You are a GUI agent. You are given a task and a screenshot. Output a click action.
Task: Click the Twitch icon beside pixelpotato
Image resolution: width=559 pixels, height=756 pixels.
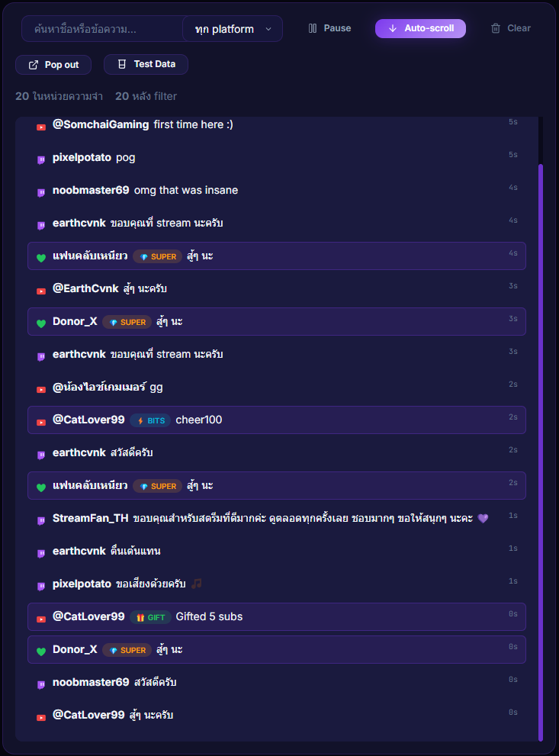[40, 158]
